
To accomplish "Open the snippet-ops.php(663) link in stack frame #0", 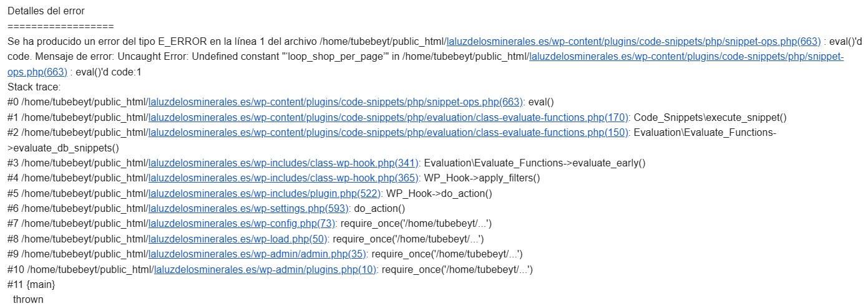I will tap(335, 102).
